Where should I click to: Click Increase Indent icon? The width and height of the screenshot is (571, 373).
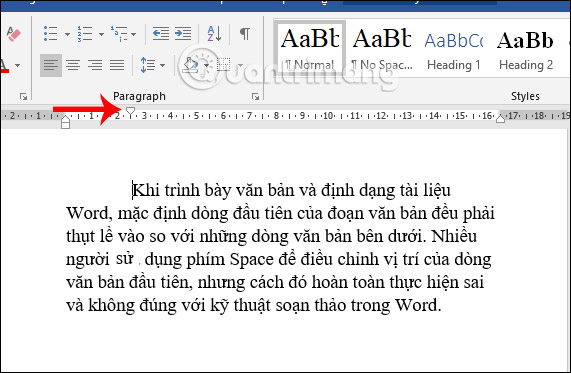click(x=183, y=34)
